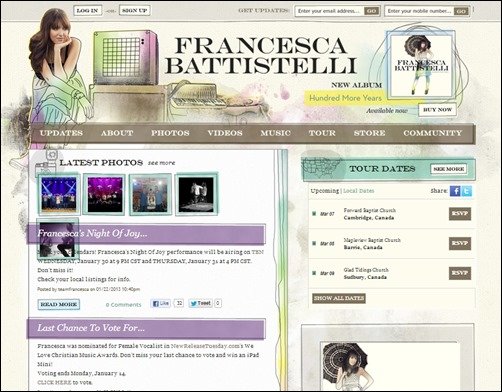This screenshot has width=502, height=392.
Task: Go to the About page
Action: pos(117,133)
